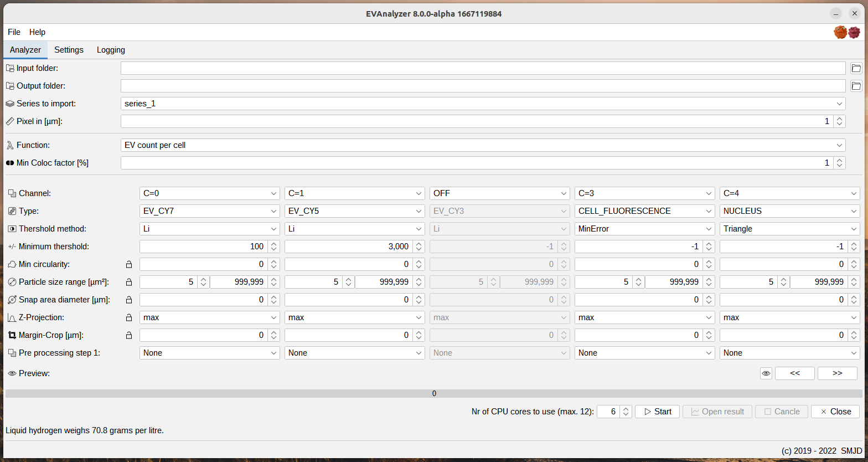Browse for the Output folder with its folder icon
Viewport: 868px width, 462px height.
coord(856,86)
